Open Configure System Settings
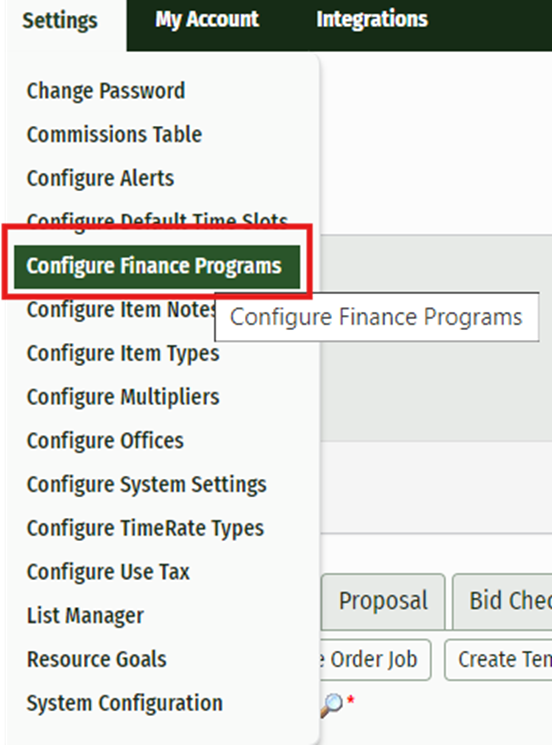Image resolution: width=552 pixels, height=745 pixels. [x=147, y=485]
